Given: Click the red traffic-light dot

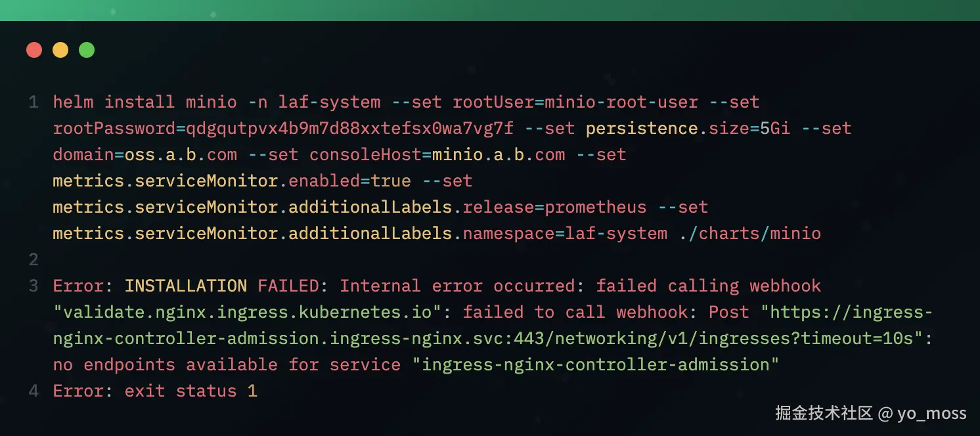Looking at the screenshot, I should [x=34, y=50].
